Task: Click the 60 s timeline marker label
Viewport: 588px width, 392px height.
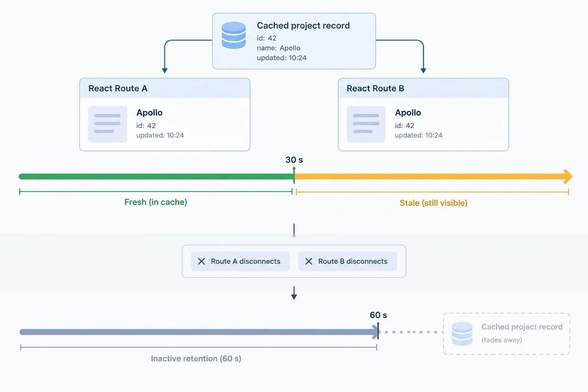Action: 378,315
